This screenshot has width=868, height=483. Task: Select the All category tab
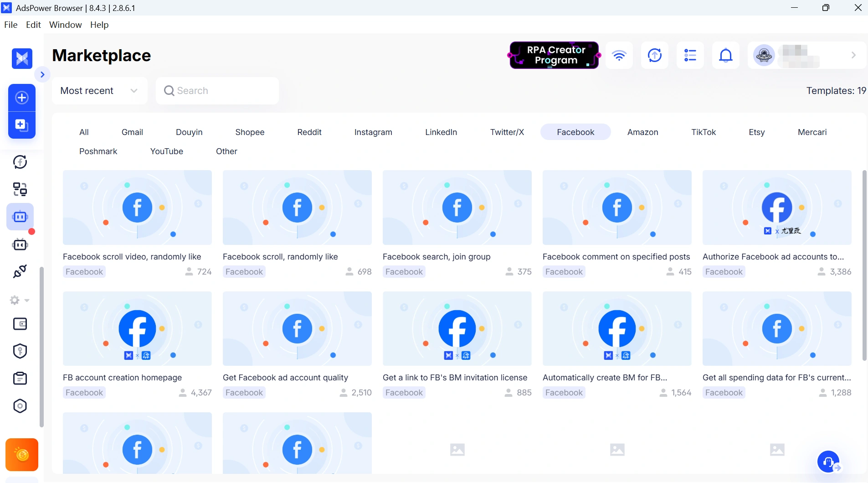click(x=84, y=132)
